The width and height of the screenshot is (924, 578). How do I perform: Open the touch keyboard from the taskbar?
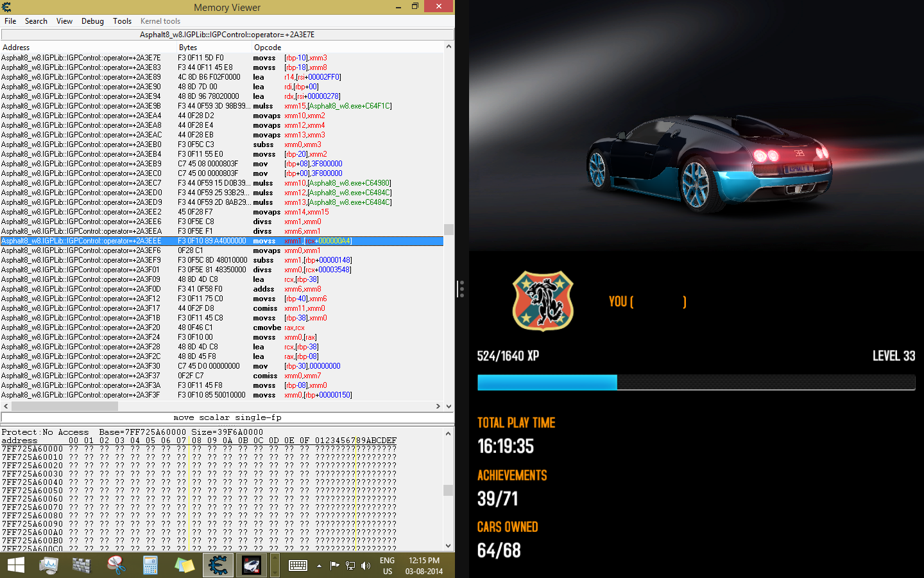click(x=298, y=565)
